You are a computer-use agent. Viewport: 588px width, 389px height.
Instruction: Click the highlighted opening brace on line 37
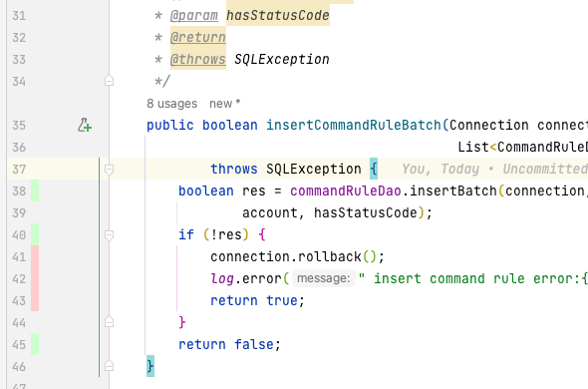click(x=374, y=169)
